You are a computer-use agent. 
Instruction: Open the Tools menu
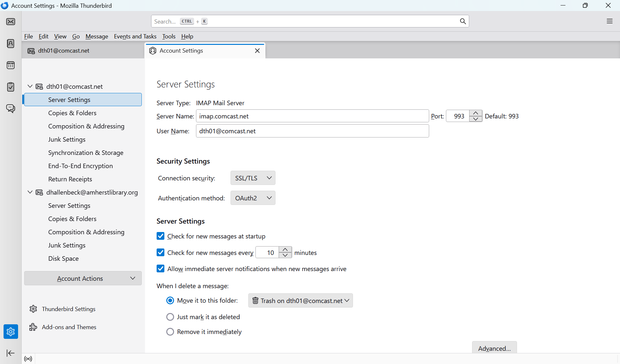(169, 36)
